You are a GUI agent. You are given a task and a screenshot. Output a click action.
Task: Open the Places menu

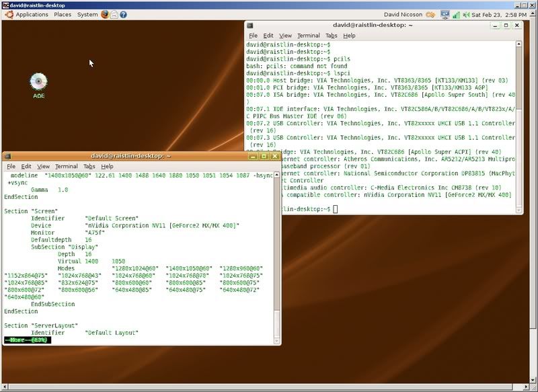pos(63,14)
